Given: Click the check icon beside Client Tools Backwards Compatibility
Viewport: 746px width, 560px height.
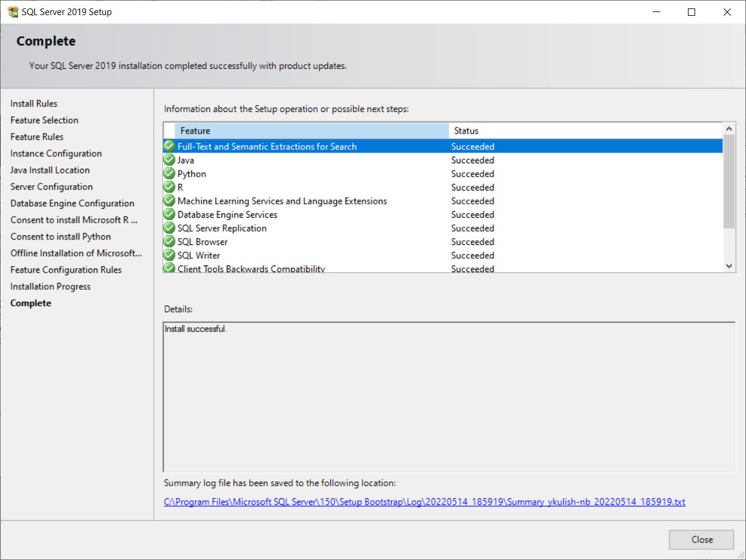Looking at the screenshot, I should (169, 268).
